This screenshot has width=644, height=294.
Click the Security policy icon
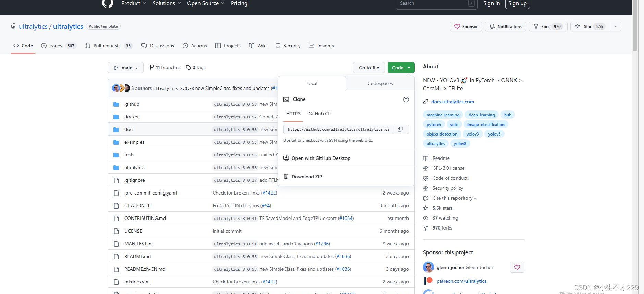[426, 188]
